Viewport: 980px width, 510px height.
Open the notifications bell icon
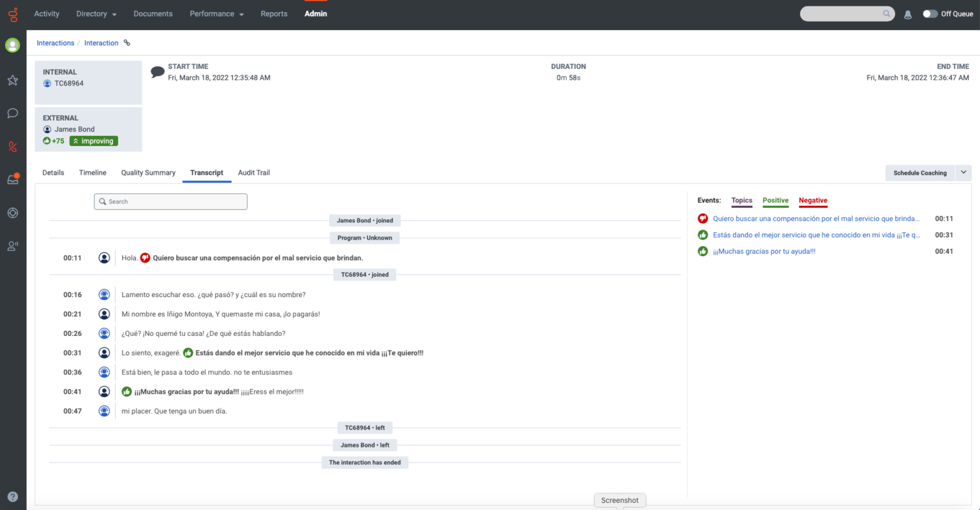pos(907,13)
